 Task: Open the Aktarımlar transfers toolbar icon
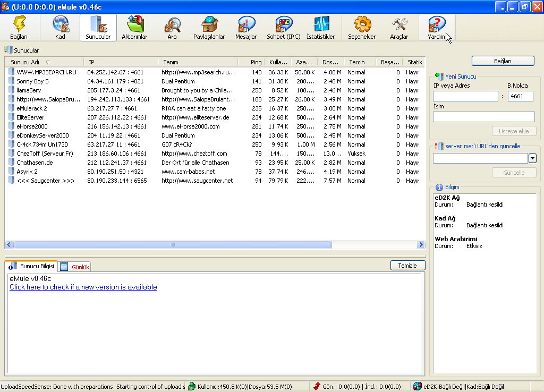(134, 24)
